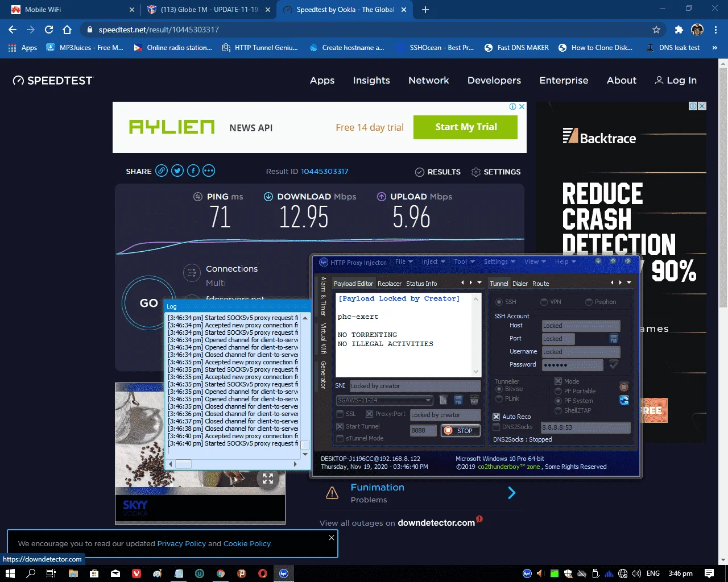The image size is (728, 582).
Task: Select the VPN radio option
Action: (x=544, y=302)
